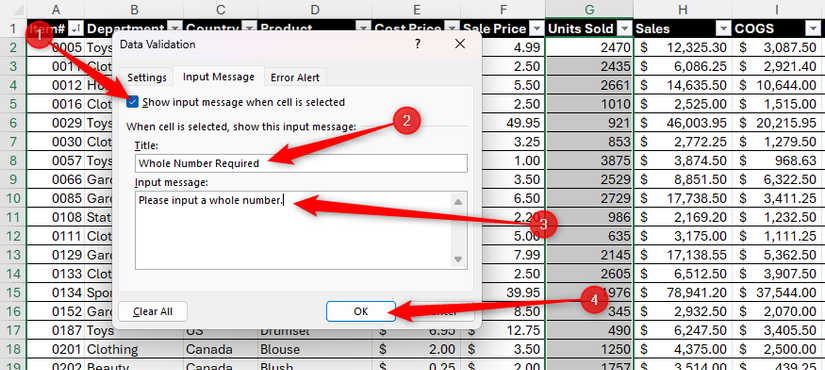
Task: Click Units Sold cell 2470
Action: click(589, 48)
